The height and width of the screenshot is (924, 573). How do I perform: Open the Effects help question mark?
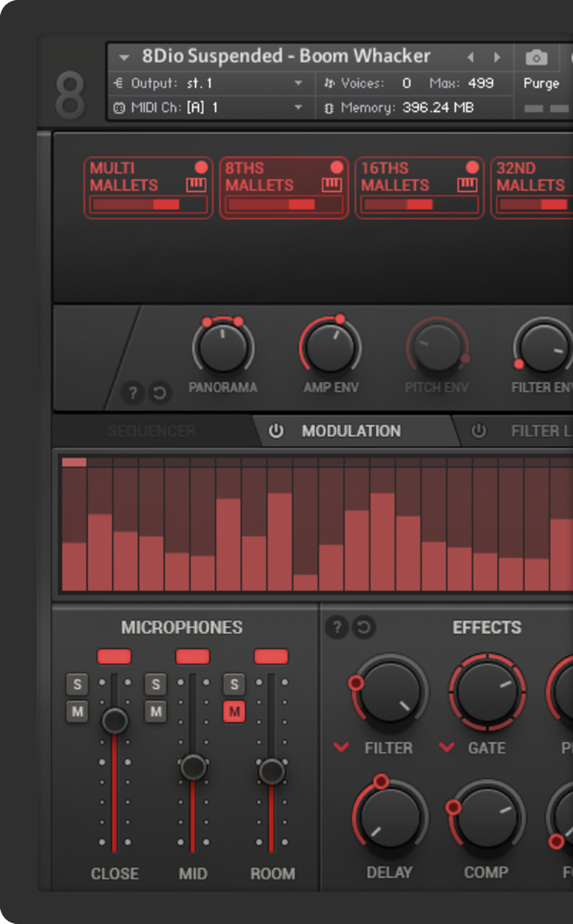click(x=337, y=628)
